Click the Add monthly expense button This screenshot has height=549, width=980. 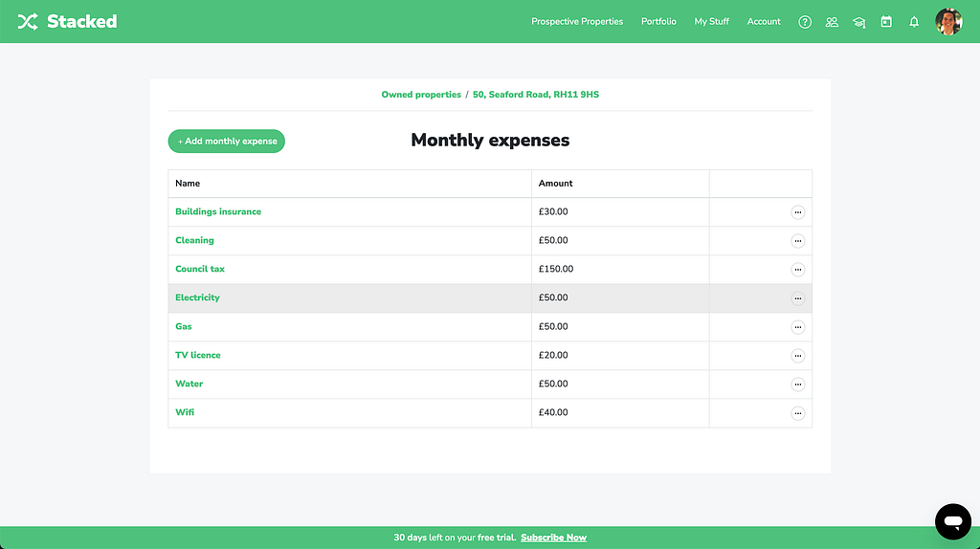coord(226,142)
